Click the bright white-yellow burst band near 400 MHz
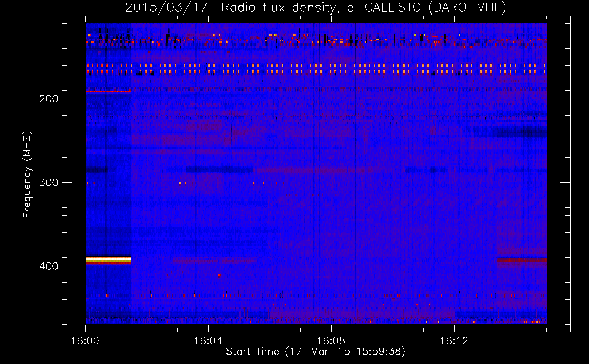This screenshot has width=589, height=364. click(x=108, y=260)
